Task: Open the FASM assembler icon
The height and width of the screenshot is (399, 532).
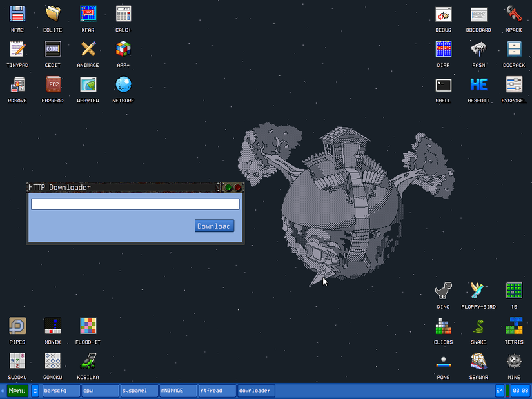Action: coord(478,50)
